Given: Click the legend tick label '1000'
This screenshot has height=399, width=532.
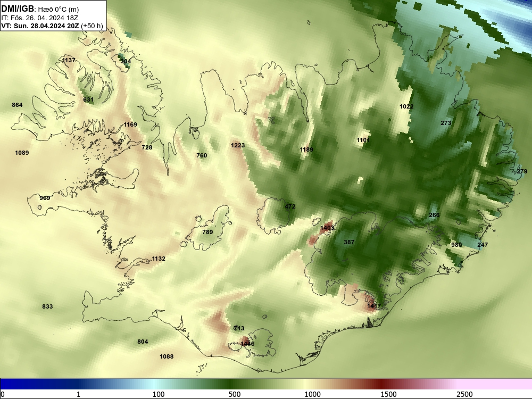Looking at the screenshot, I should [312, 394].
